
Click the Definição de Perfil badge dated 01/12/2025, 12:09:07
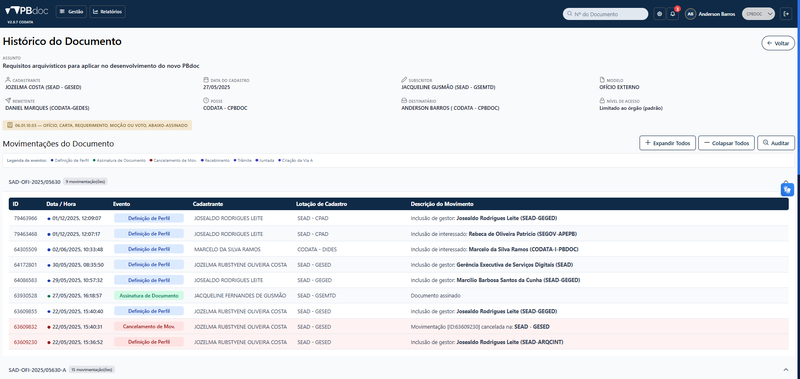click(148, 218)
